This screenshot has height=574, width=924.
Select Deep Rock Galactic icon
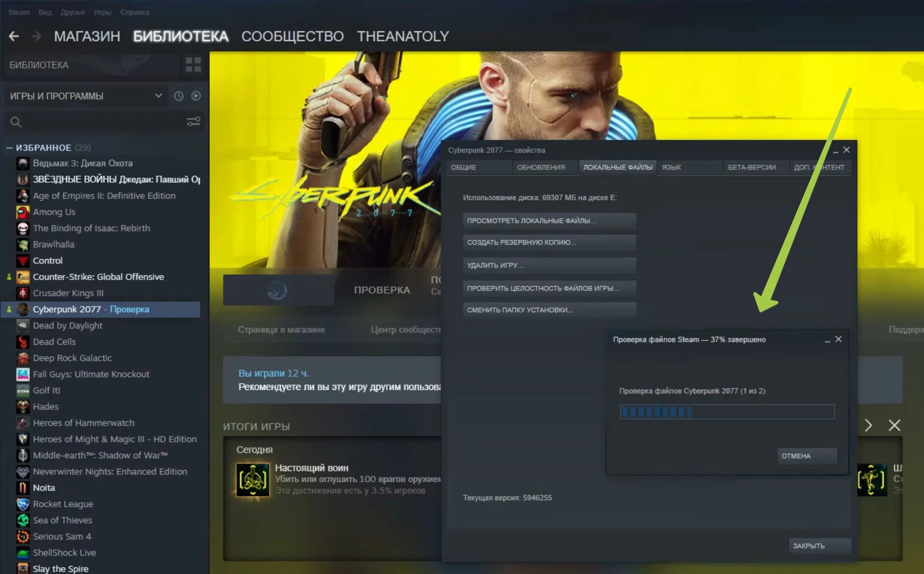coord(23,358)
